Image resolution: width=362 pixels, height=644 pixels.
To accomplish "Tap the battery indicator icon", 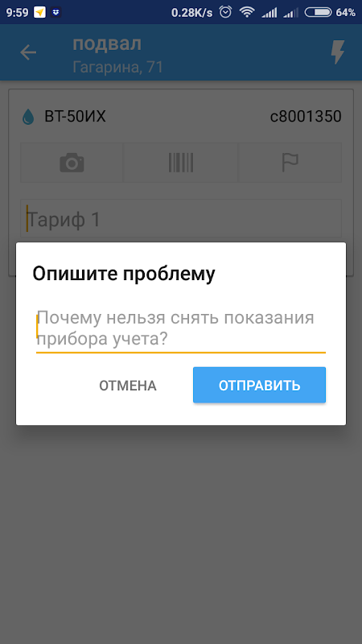I will coord(318,12).
